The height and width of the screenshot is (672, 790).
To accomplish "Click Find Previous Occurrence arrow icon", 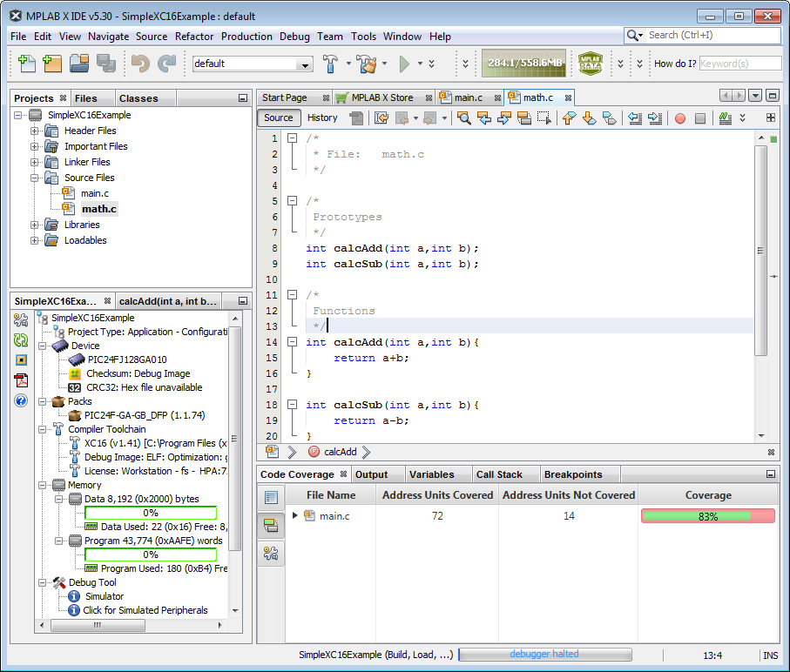I will 484,118.
